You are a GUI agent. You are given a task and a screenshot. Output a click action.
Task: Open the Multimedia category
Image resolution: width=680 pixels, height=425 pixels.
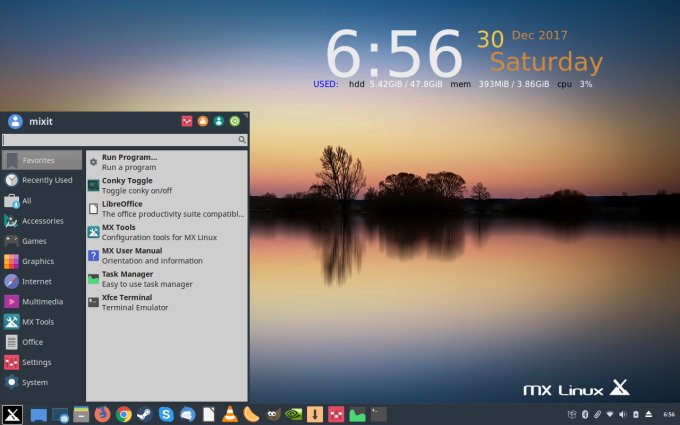pyautogui.click(x=42, y=301)
